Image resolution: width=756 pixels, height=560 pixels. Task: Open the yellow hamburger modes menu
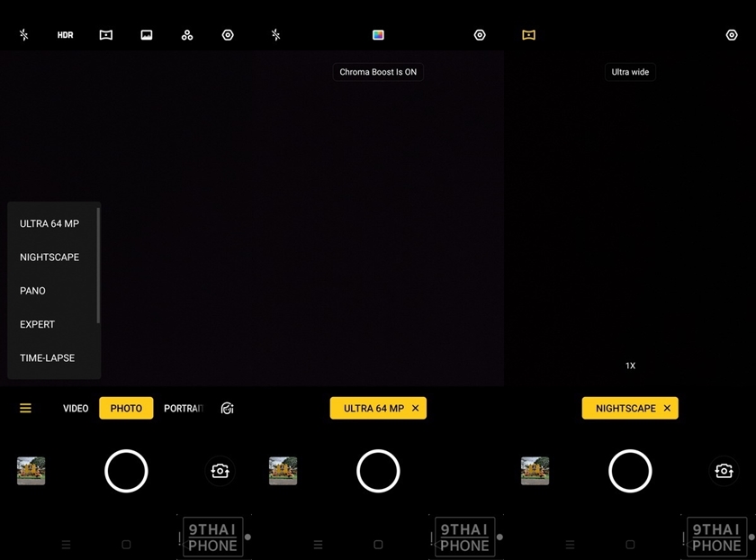point(25,409)
